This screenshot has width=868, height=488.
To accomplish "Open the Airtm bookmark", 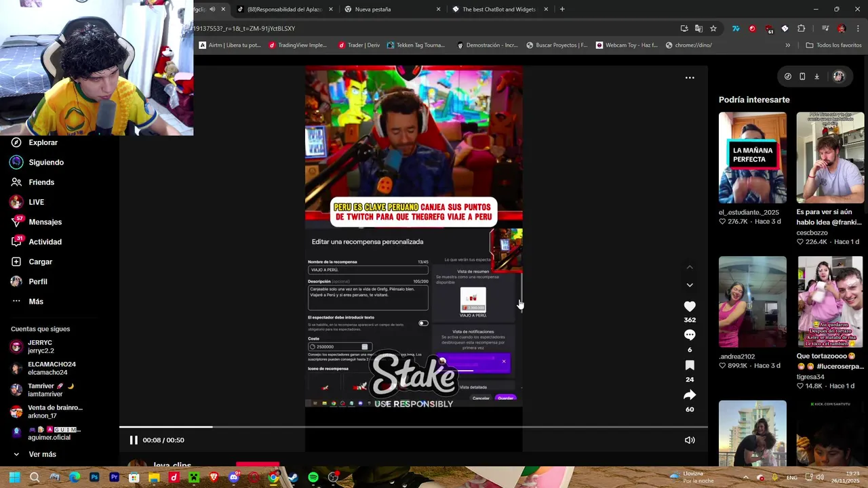I will (230, 45).
